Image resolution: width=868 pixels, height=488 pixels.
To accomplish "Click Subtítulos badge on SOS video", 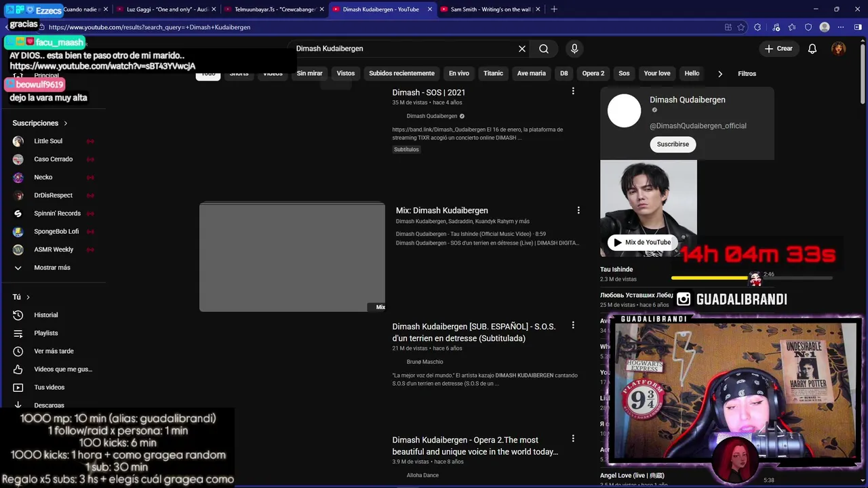I will [406, 149].
